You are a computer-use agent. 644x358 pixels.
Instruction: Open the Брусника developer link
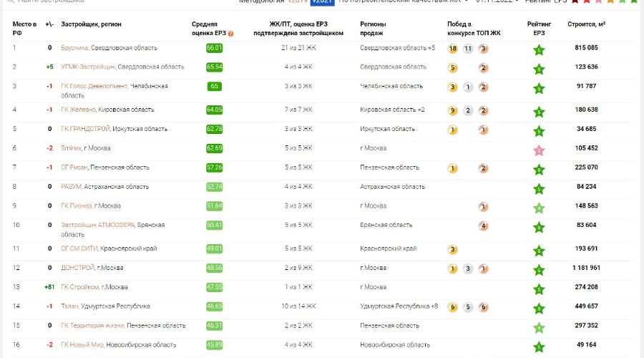[x=74, y=48]
